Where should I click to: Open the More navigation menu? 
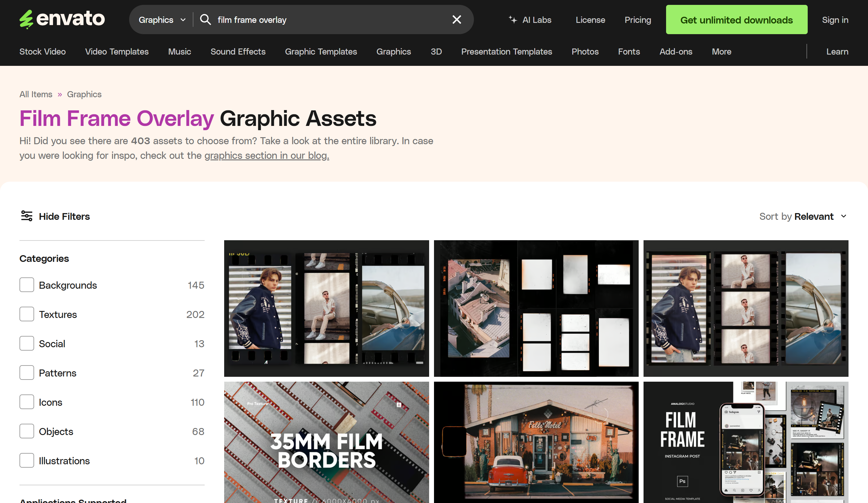pyautogui.click(x=721, y=52)
